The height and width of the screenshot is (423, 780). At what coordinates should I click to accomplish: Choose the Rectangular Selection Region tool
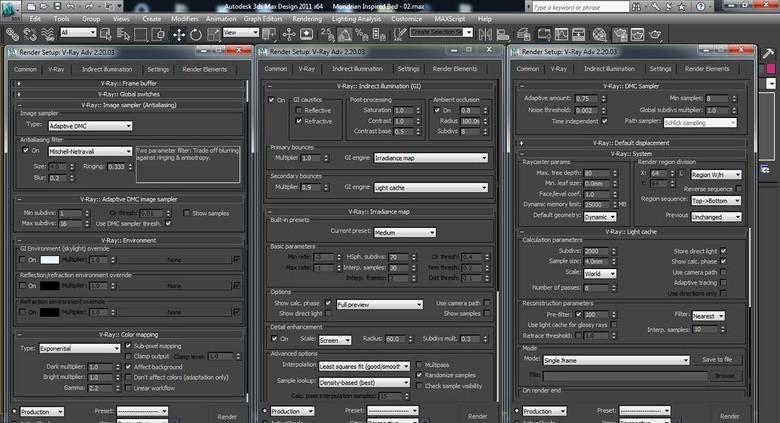(x=141, y=34)
